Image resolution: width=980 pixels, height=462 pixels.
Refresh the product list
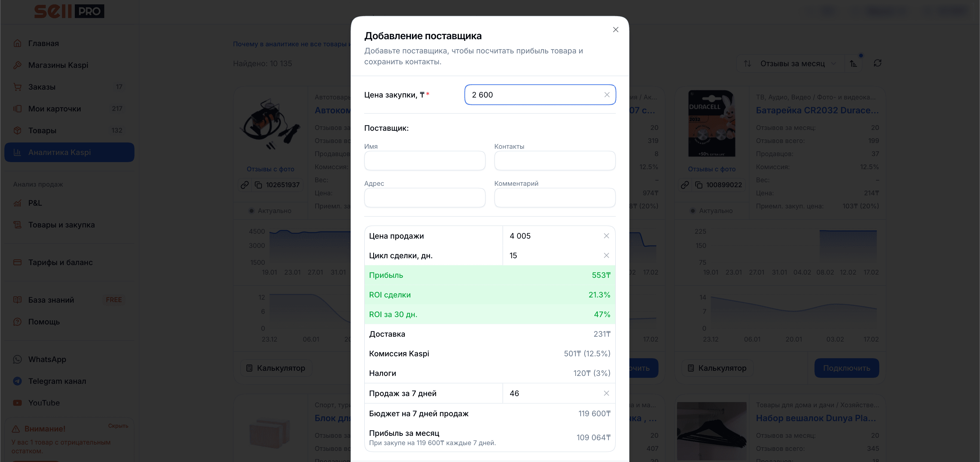click(x=878, y=63)
